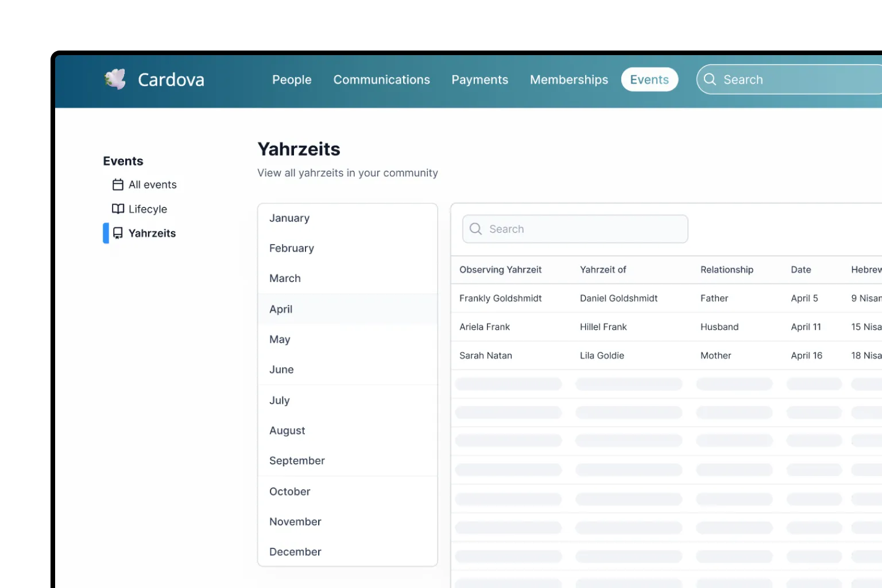Open the Frankly Goldshmidt row
882x588 pixels.
click(667, 298)
